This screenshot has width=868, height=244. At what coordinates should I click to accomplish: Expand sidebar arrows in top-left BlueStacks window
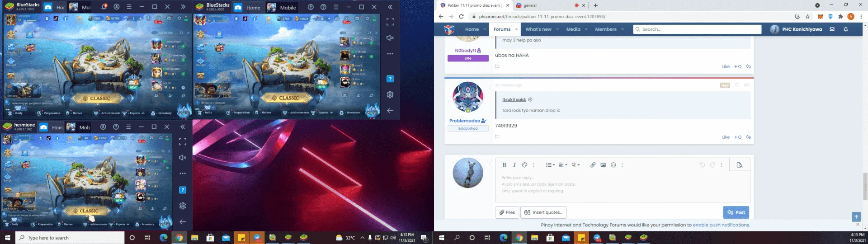pos(183,7)
